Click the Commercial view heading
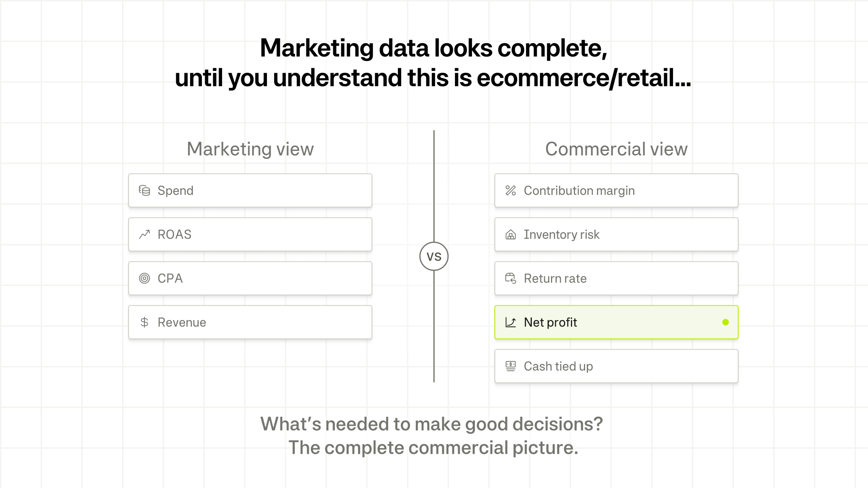This screenshot has height=488, width=868. coord(616,149)
